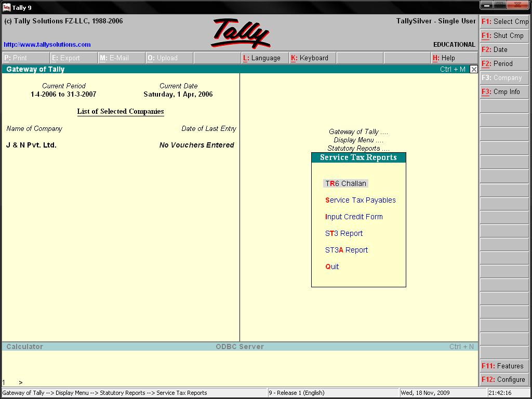The height and width of the screenshot is (399, 532).
Task: Open the ST3 Report entry
Action: pos(344,233)
